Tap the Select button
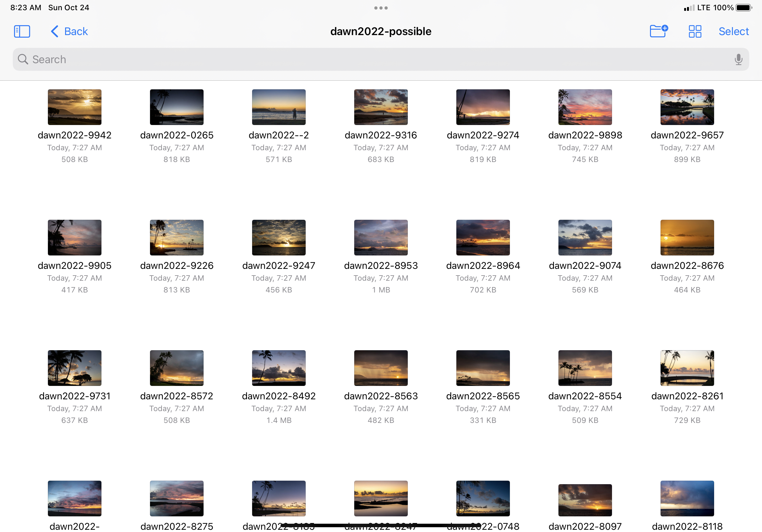The width and height of the screenshot is (762, 532). pos(734,32)
